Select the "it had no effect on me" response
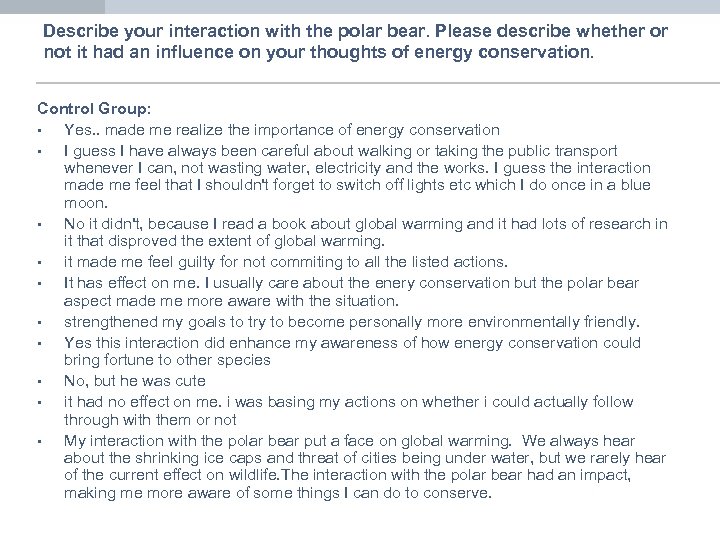The height and width of the screenshot is (540, 720). [x=348, y=401]
